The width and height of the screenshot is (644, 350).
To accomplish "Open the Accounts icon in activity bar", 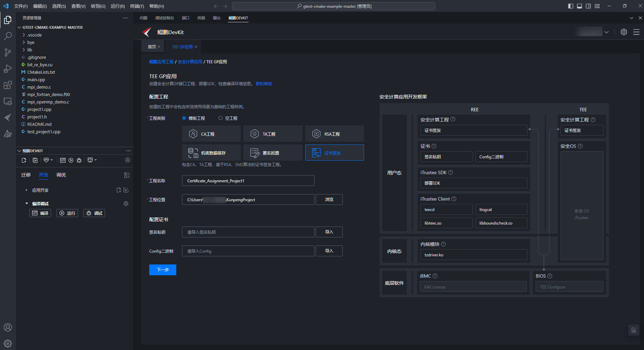I will tap(8, 327).
